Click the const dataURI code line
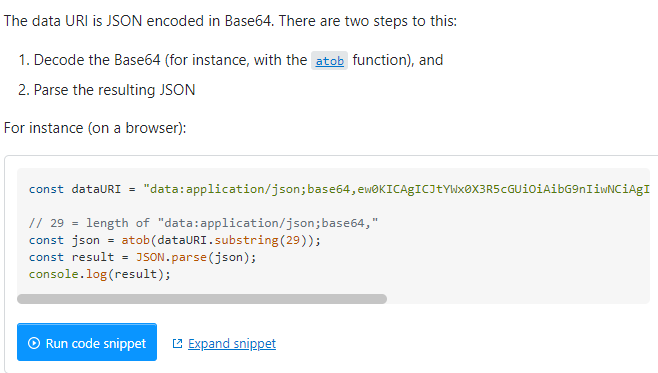658x373 pixels. [x=339, y=189]
